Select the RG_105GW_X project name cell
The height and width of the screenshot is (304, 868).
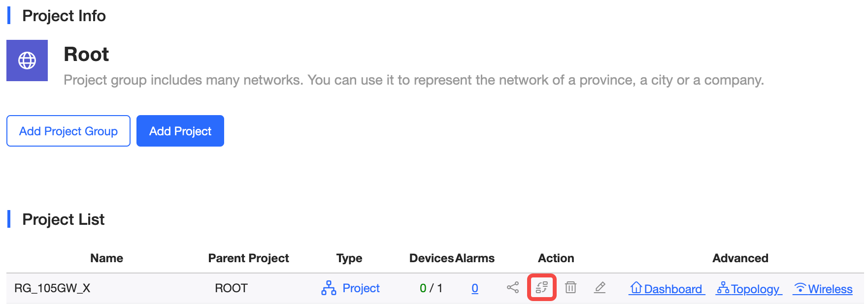click(52, 288)
